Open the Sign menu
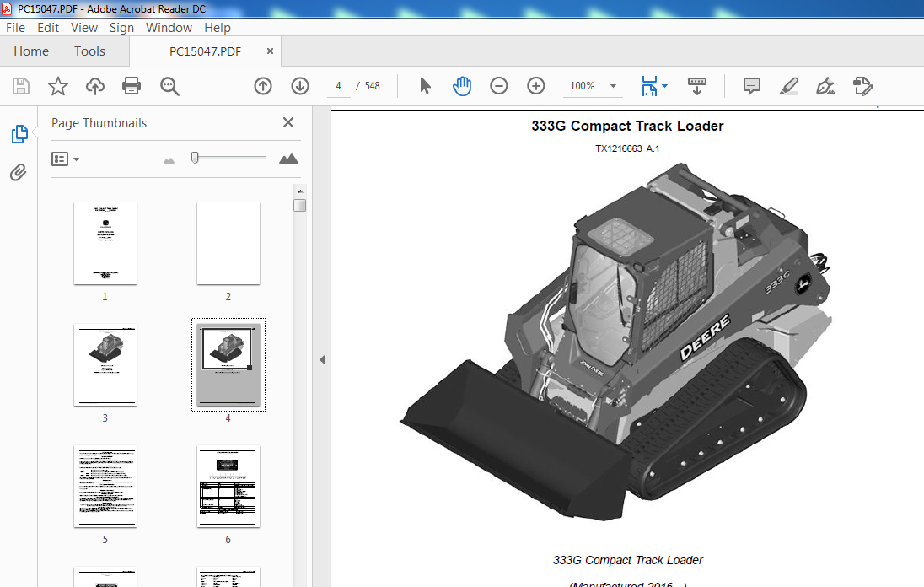Viewport: 924px width, 587px height. [x=121, y=28]
